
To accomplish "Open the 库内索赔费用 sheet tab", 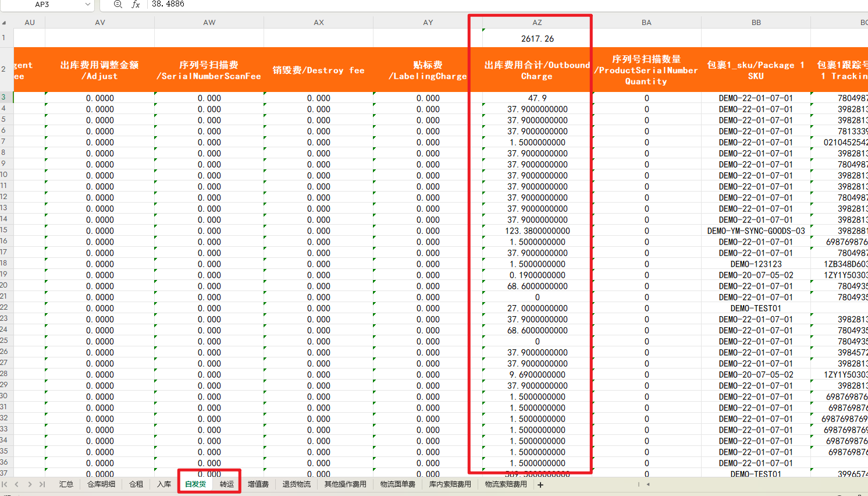I will [x=450, y=484].
